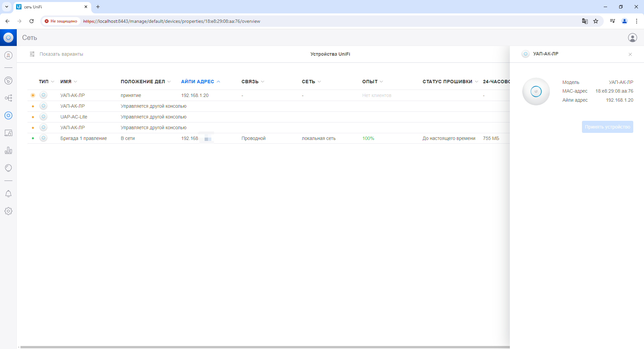Click the Устройства UniFi page title
Screen dimensions: 644x349
click(330, 54)
